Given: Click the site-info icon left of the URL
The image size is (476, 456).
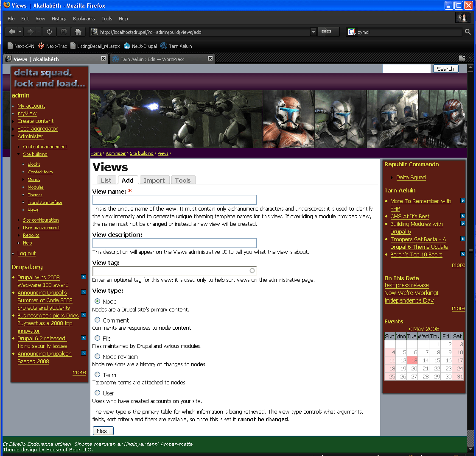Looking at the screenshot, I should [95, 32].
